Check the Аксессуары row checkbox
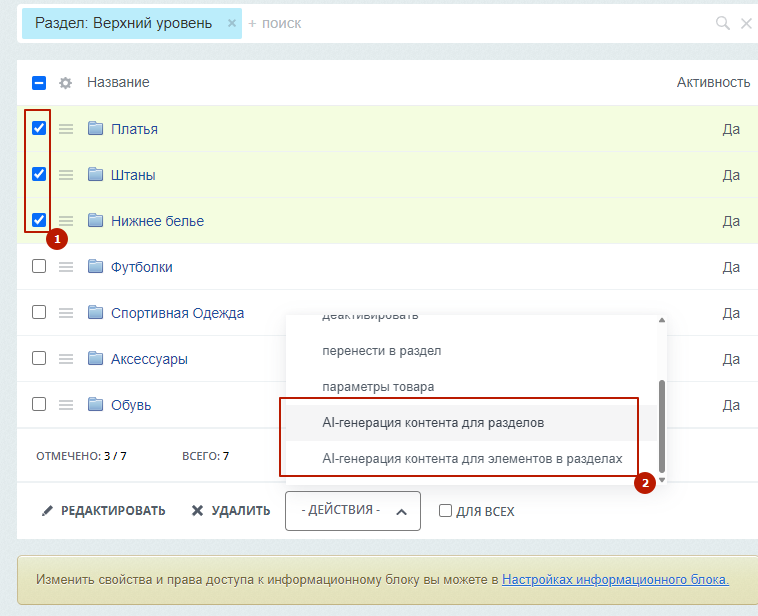 (39, 358)
